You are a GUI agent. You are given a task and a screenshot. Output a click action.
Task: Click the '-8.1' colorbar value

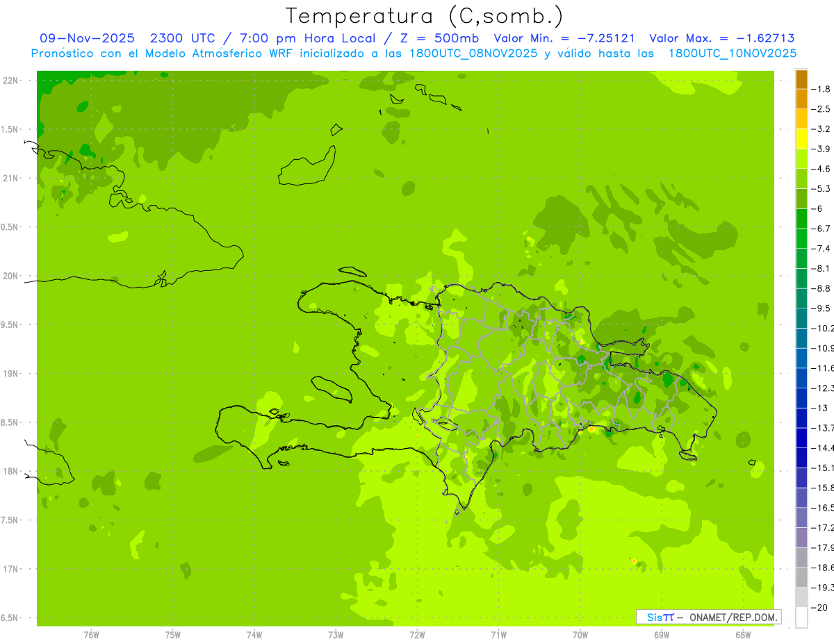821,268
